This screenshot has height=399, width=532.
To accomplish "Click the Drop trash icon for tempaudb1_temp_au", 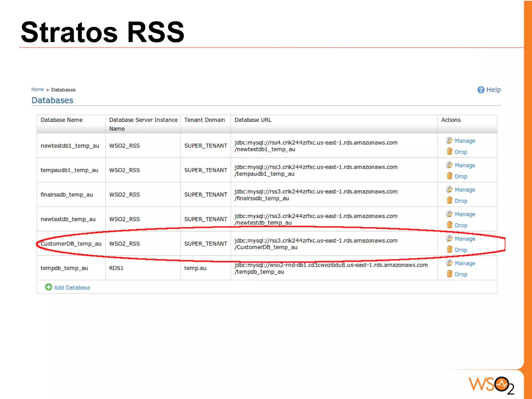I will click(449, 176).
